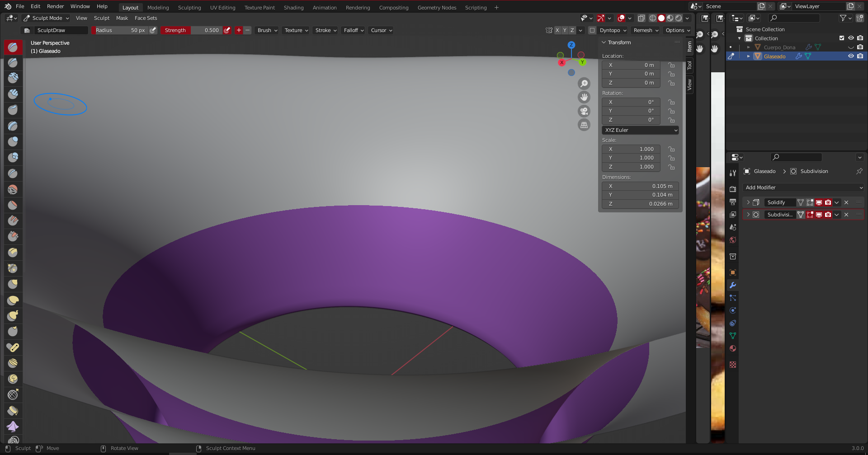Open the Mask menu
Image resolution: width=868 pixels, height=455 pixels.
click(122, 18)
